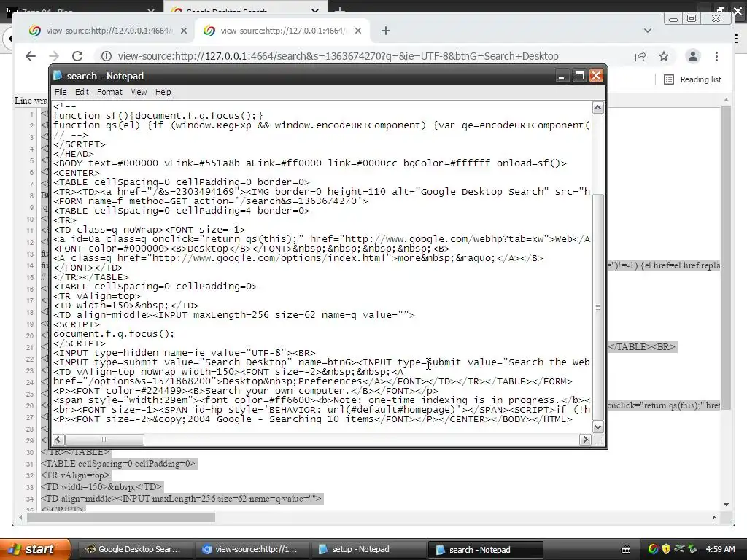Open the Windows Start menu
The height and width of the screenshot is (560, 747).
(34, 550)
